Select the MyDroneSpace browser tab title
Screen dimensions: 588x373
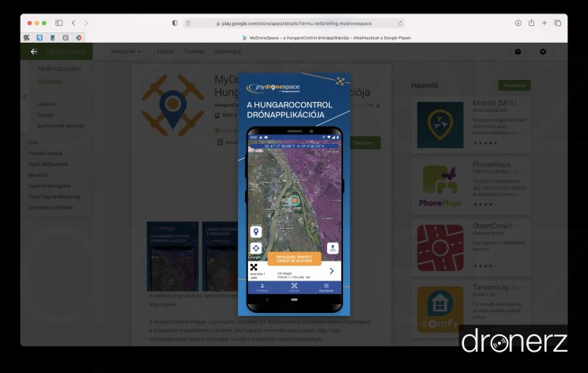pyautogui.click(x=330, y=38)
